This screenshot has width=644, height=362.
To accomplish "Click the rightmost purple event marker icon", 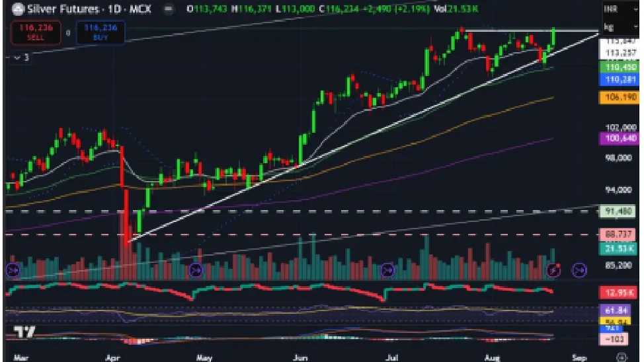I will click(x=579, y=270).
